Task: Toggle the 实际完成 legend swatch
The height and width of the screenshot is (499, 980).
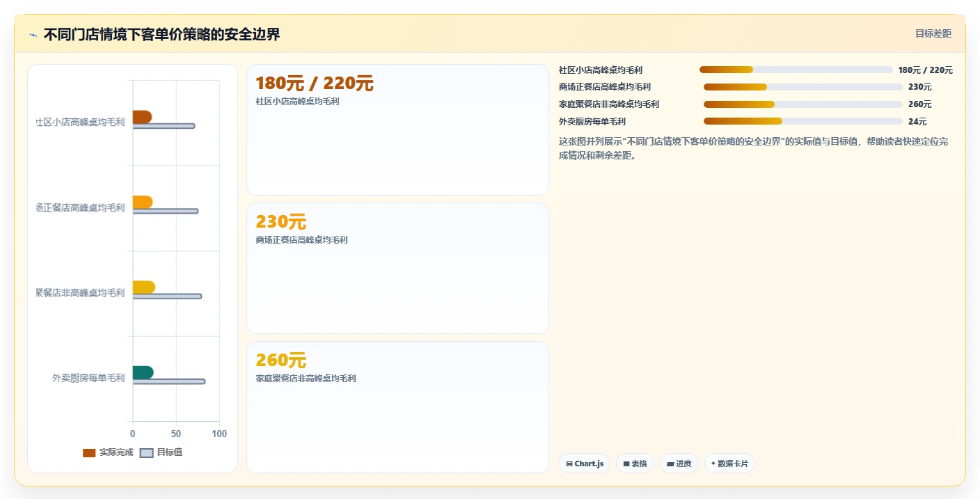Action: (x=89, y=453)
